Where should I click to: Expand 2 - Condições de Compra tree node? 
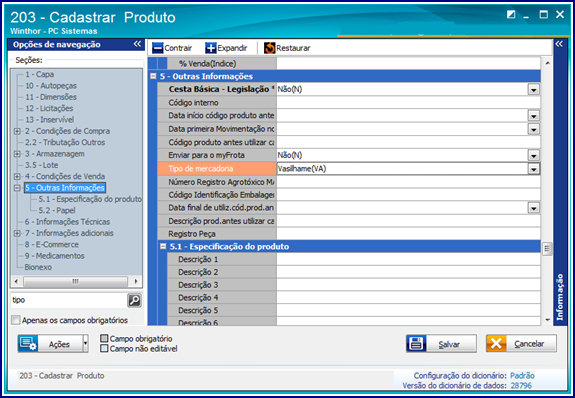[x=17, y=131]
